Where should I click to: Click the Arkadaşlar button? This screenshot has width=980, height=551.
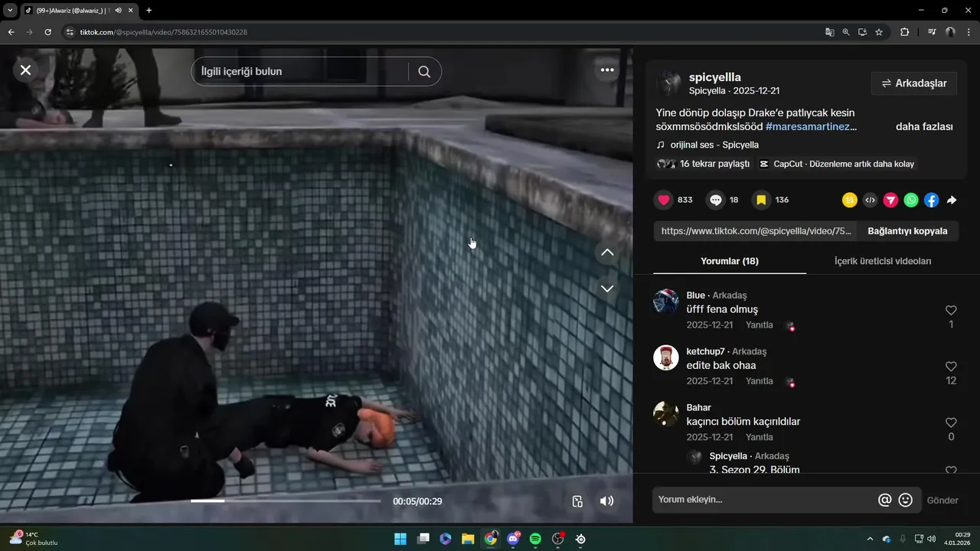coord(914,83)
